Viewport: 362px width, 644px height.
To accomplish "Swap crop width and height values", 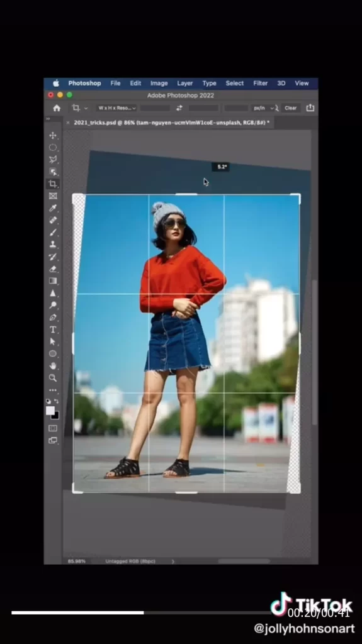I will click(x=179, y=108).
